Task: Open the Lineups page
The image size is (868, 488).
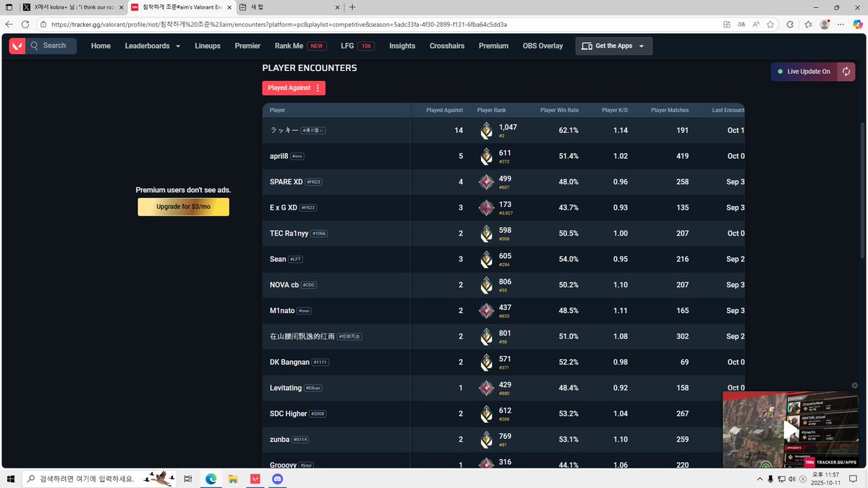Action: point(208,46)
